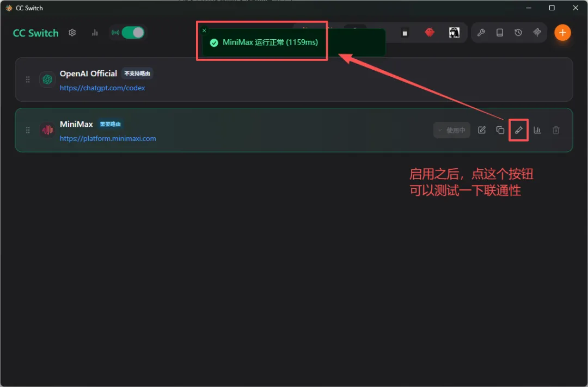Open the book prompts icon
Viewport: 588px width, 387px height.
[500, 33]
